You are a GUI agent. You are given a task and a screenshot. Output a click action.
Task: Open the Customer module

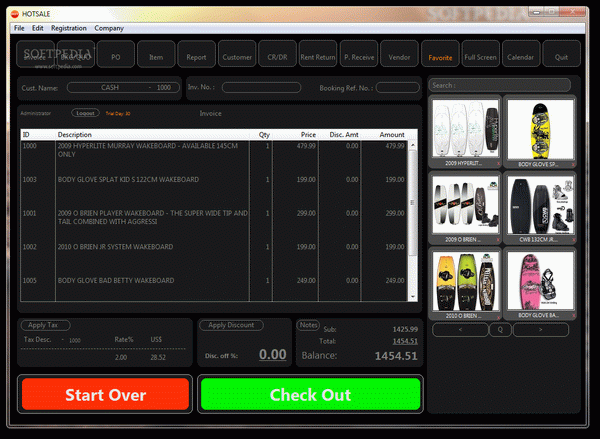point(237,54)
